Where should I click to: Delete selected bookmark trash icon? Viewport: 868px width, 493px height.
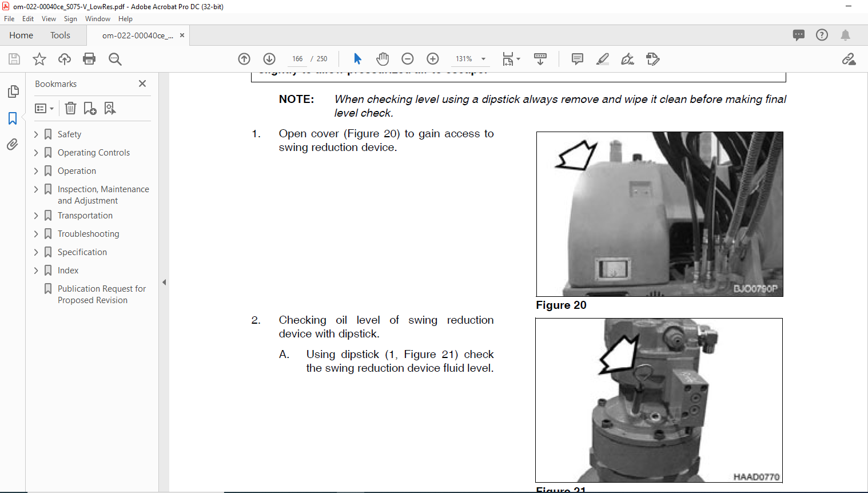point(70,108)
